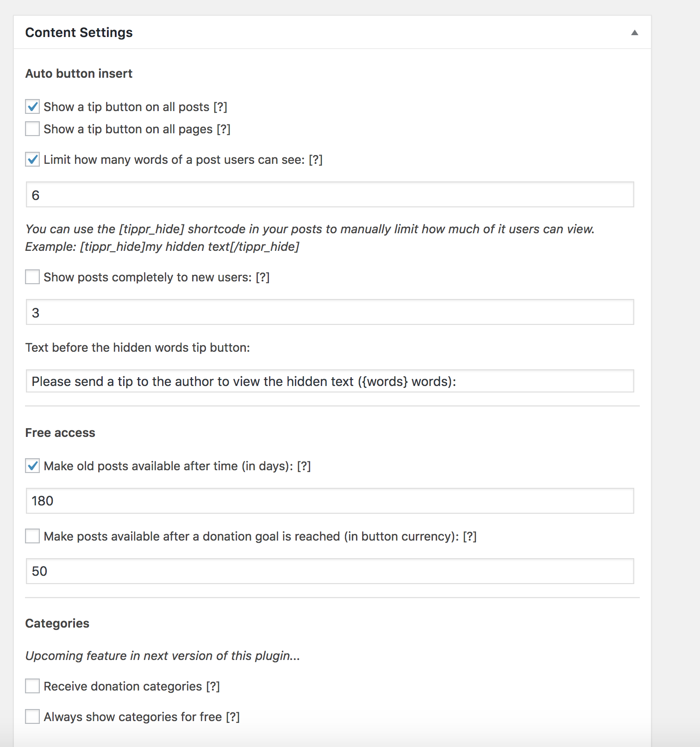Uncheck Make old posts available after time
The height and width of the screenshot is (747, 700).
click(32, 466)
